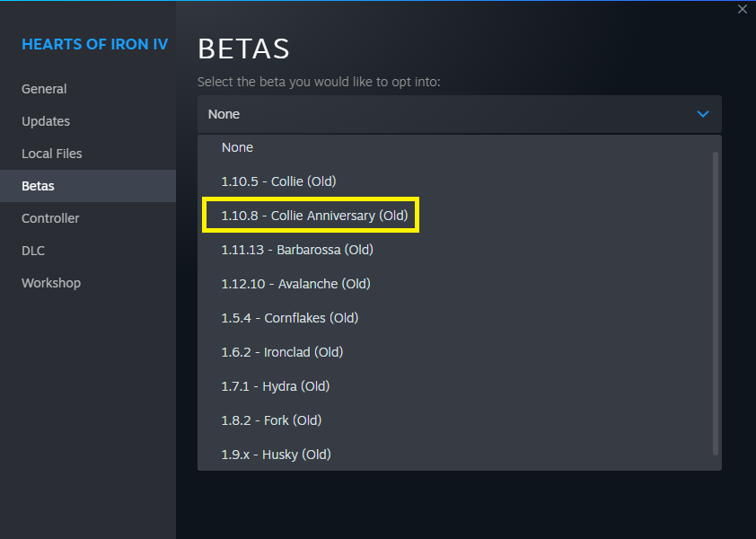Choose the 1.6.2 Ironclad beta
756x539 pixels.
point(282,351)
